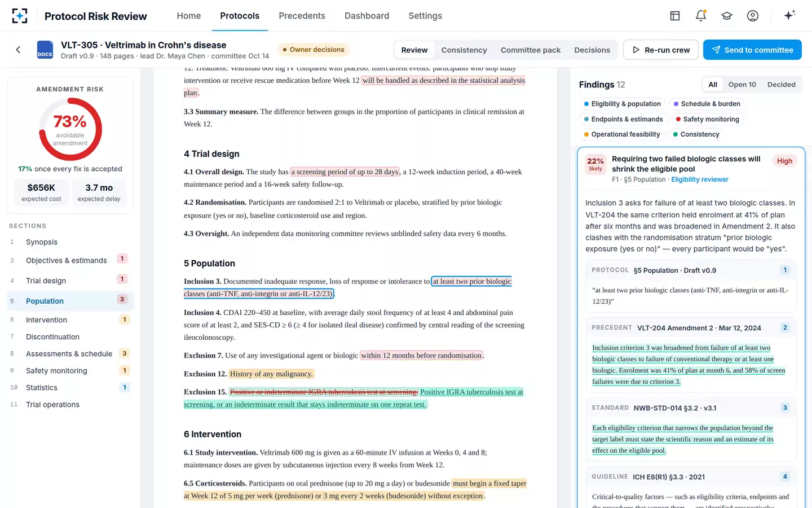Viewport: 812px width, 508px height.
Task: Jump to Objectives & estimands section
Action: [x=70, y=260]
